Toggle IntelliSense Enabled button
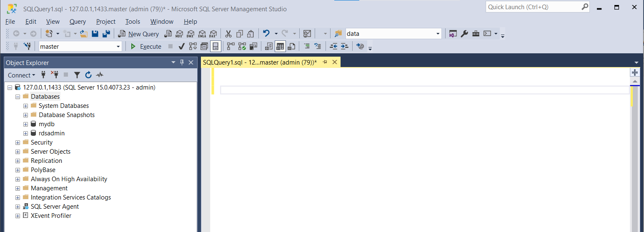The height and width of the screenshot is (232, 644). tap(216, 46)
